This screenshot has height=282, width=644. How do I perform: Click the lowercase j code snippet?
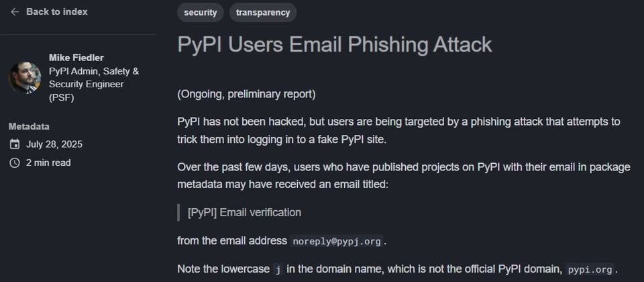pyautogui.click(x=278, y=270)
